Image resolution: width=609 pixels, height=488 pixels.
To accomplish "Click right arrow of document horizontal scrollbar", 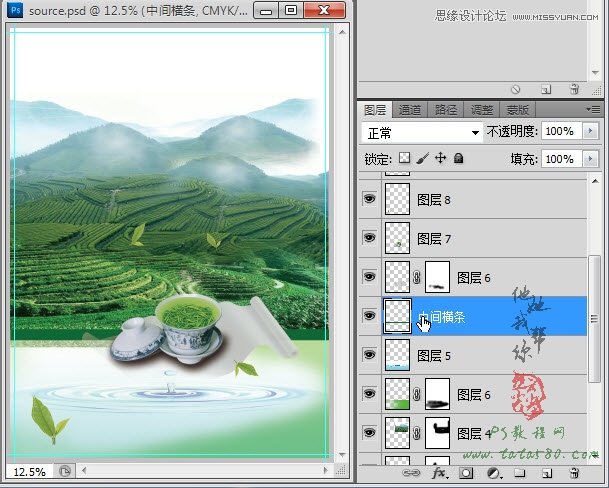I will click(326, 471).
